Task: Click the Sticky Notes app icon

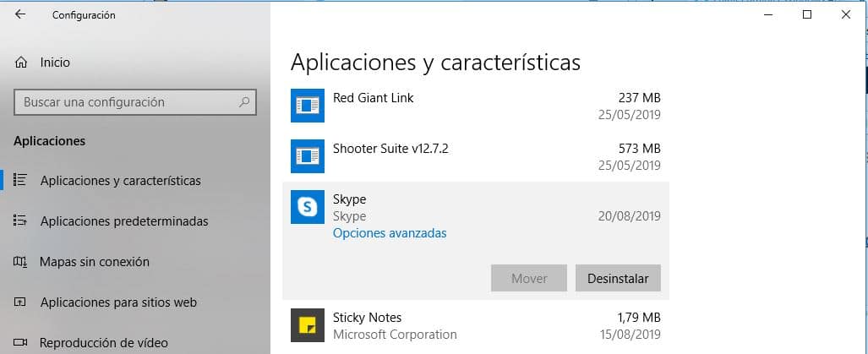Action: pos(308,325)
